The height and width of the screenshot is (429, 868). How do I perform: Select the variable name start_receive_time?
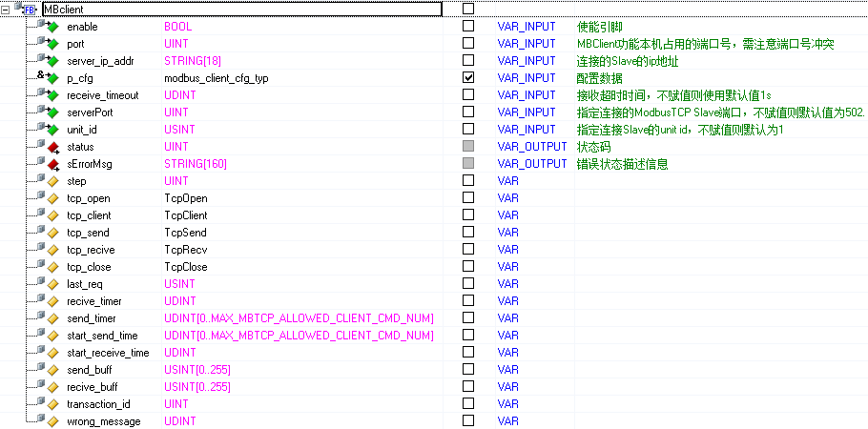pyautogui.click(x=108, y=353)
